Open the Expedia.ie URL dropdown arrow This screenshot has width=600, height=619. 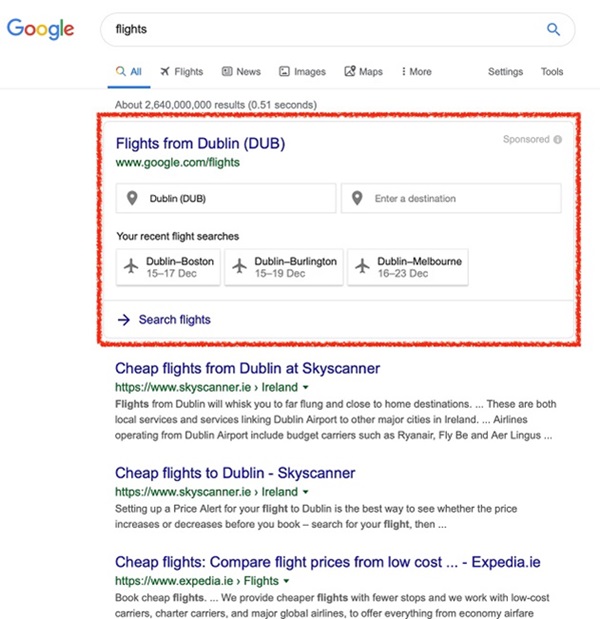tap(286, 580)
